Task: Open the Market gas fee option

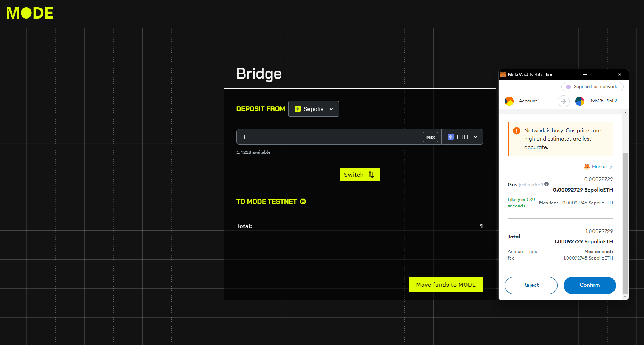Action: click(598, 167)
